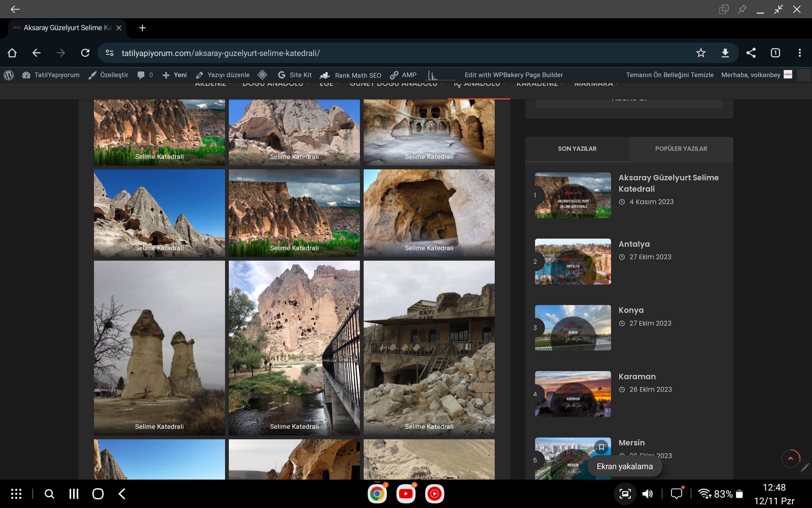Switch to the SON YAZILAR tab

point(577,148)
